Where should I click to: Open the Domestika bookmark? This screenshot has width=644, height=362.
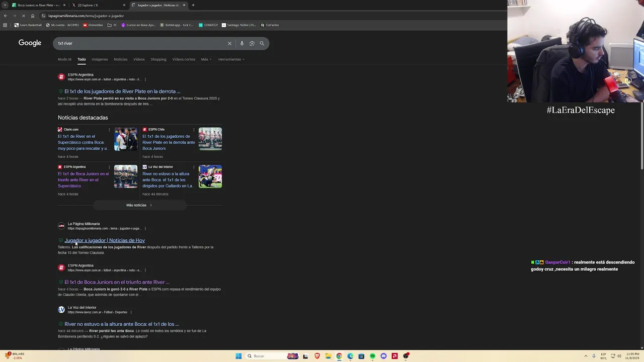pos(93,25)
